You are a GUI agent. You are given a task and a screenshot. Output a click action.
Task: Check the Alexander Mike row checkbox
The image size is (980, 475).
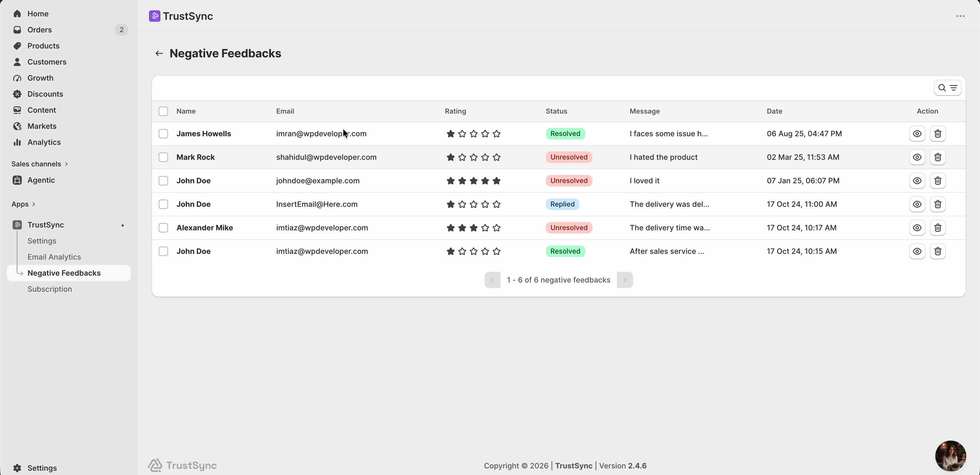163,228
